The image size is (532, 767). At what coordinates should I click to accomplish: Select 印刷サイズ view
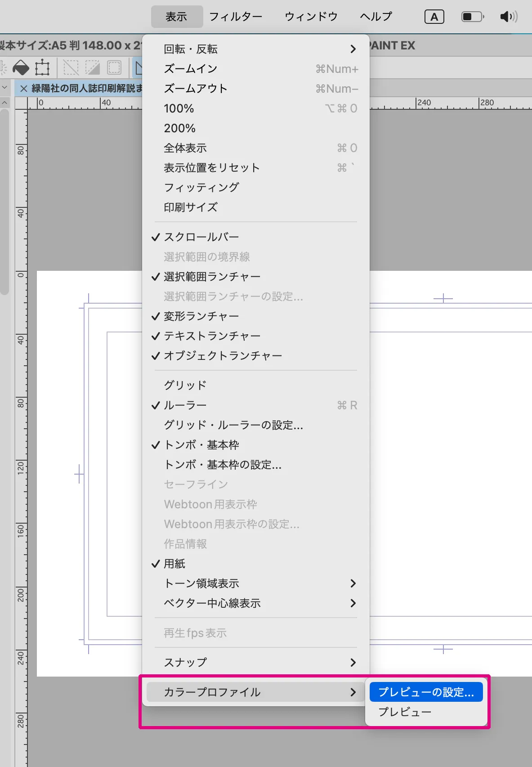click(256, 207)
